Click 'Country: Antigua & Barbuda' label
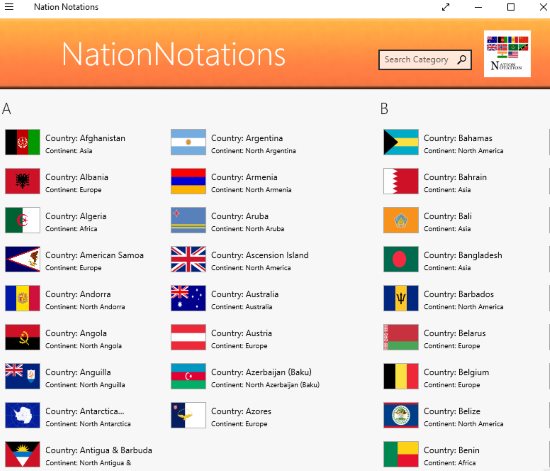Viewport: 550px width, 471px height. pyautogui.click(x=99, y=450)
